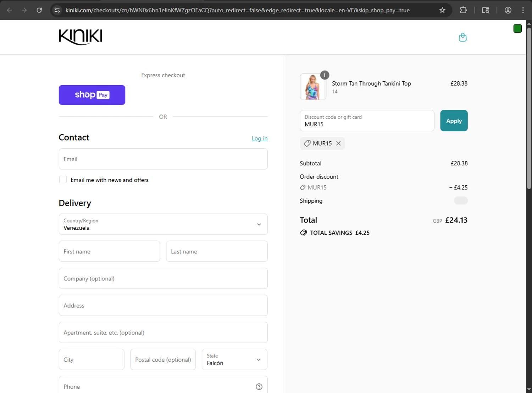Click the Order discount label

(319, 177)
